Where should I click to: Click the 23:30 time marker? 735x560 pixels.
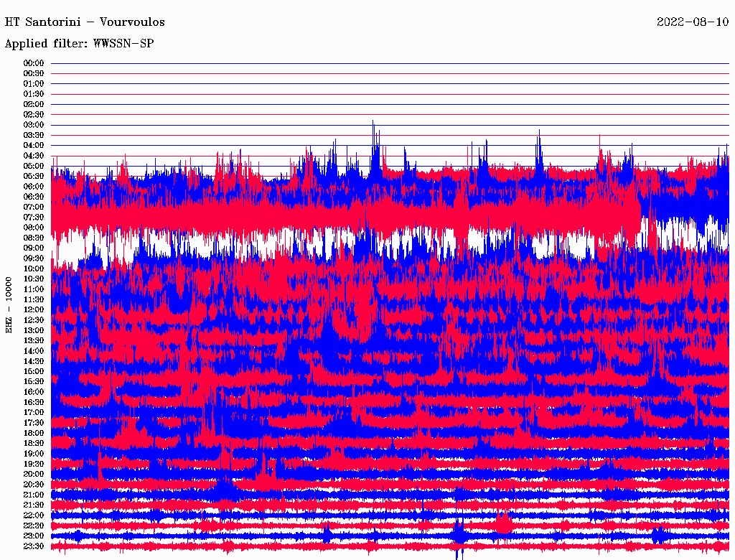[x=34, y=546]
